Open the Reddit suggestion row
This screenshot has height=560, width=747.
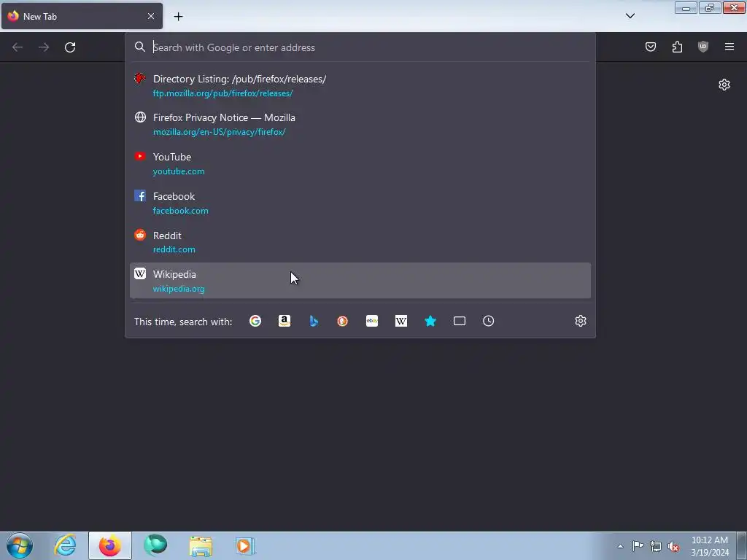click(x=360, y=242)
